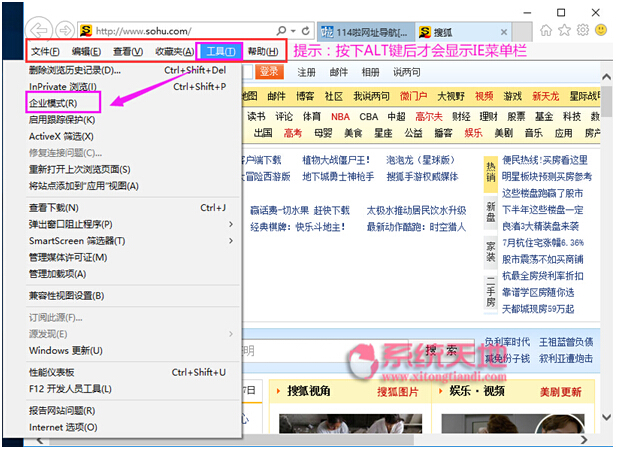617x451 pixels.
Task: Choose Internet 选项 menu entry
Action: click(63, 427)
